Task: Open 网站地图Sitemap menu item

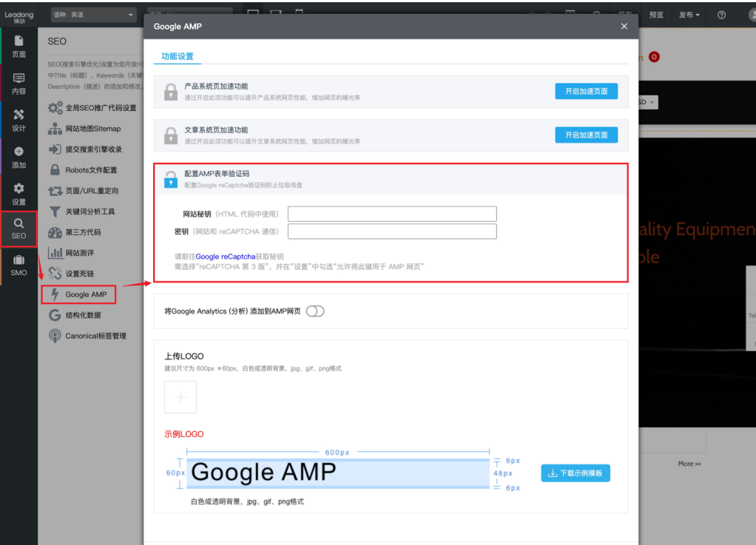Action: [92, 129]
